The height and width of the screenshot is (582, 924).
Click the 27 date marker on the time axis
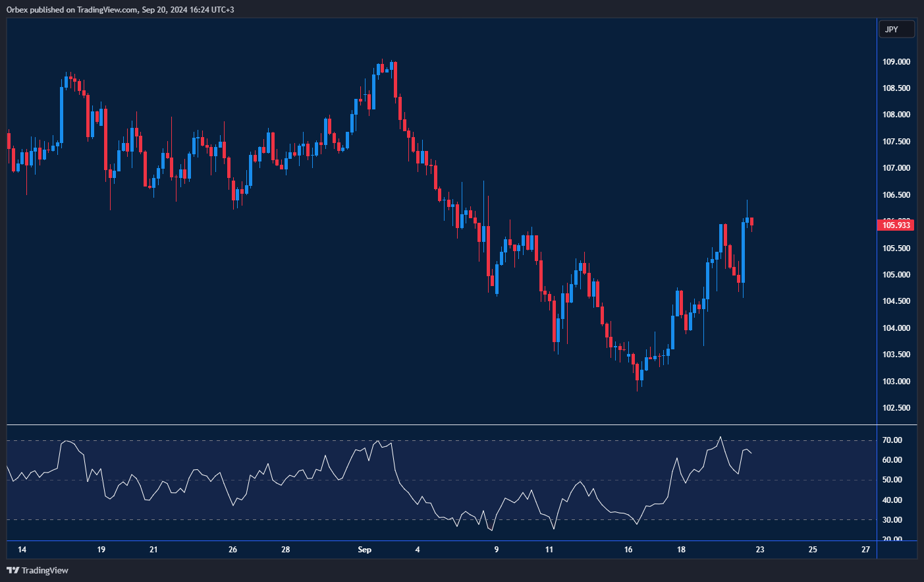click(x=865, y=550)
